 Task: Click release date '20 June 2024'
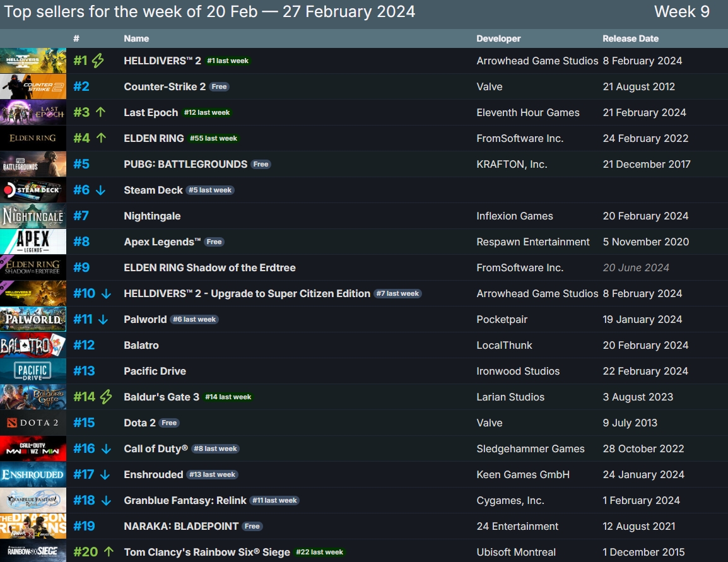(636, 268)
